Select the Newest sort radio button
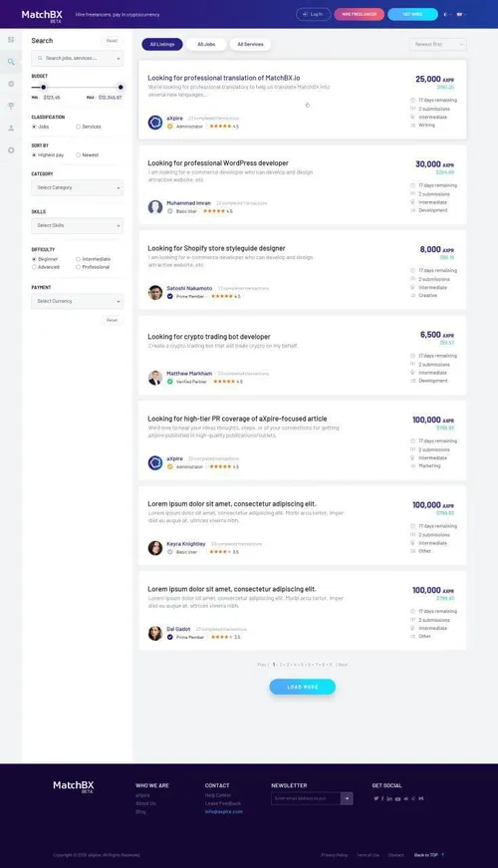 [78, 155]
